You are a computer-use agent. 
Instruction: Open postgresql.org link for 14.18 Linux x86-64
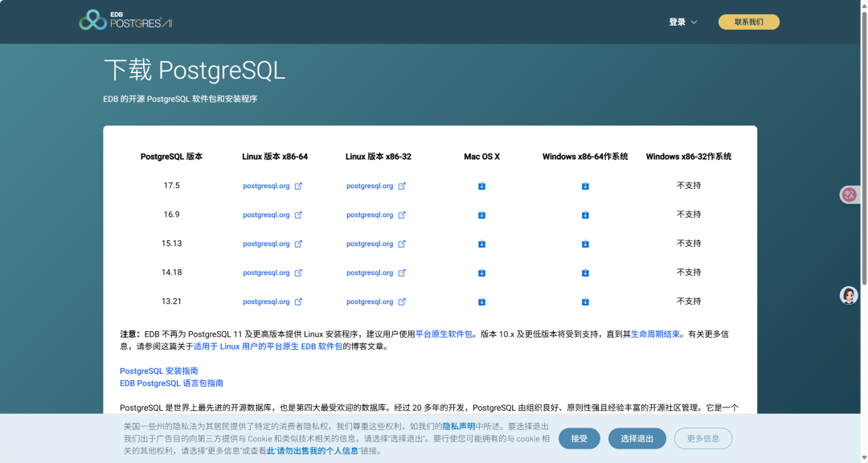[x=266, y=272]
